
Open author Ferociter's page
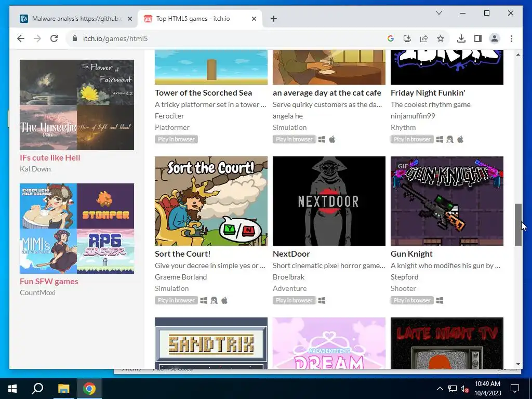point(169,116)
